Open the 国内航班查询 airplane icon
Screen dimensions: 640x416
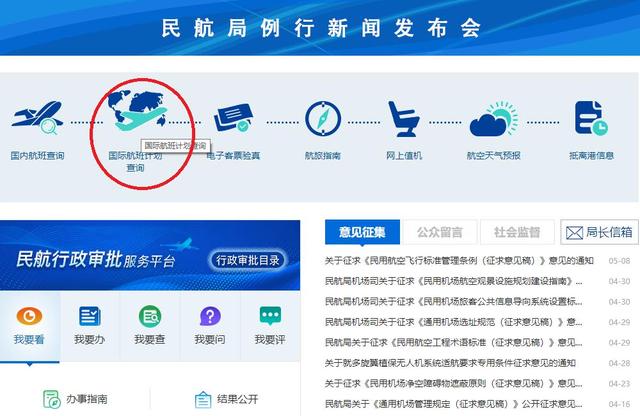tap(37, 118)
